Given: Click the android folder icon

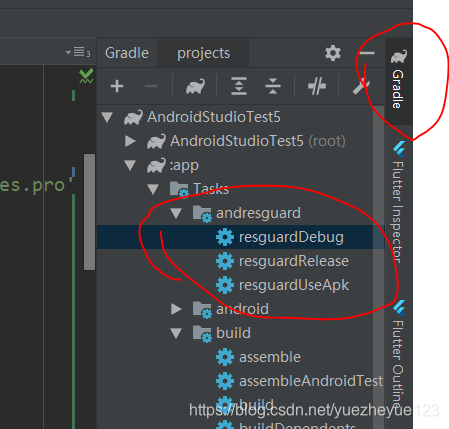Looking at the screenshot, I should [202, 310].
